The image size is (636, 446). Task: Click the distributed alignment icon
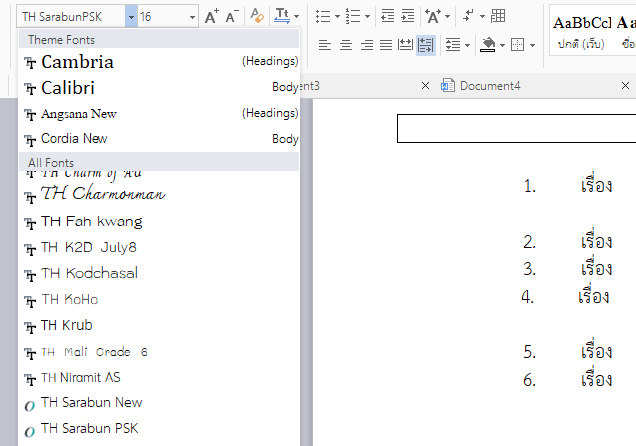[405, 45]
